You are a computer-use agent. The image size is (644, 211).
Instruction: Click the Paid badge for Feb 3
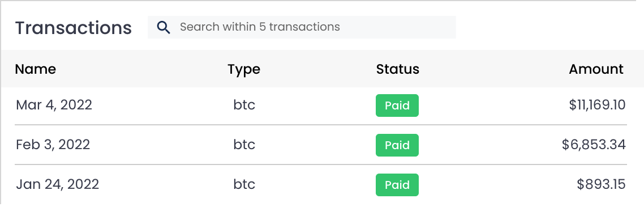(x=397, y=145)
